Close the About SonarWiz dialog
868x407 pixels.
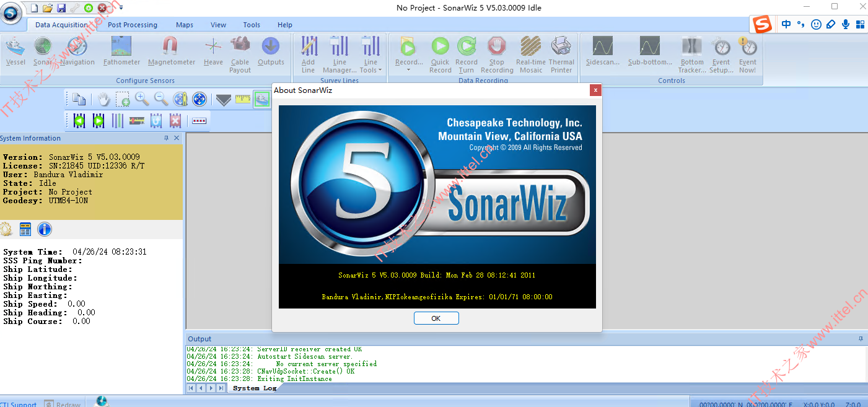(x=595, y=90)
